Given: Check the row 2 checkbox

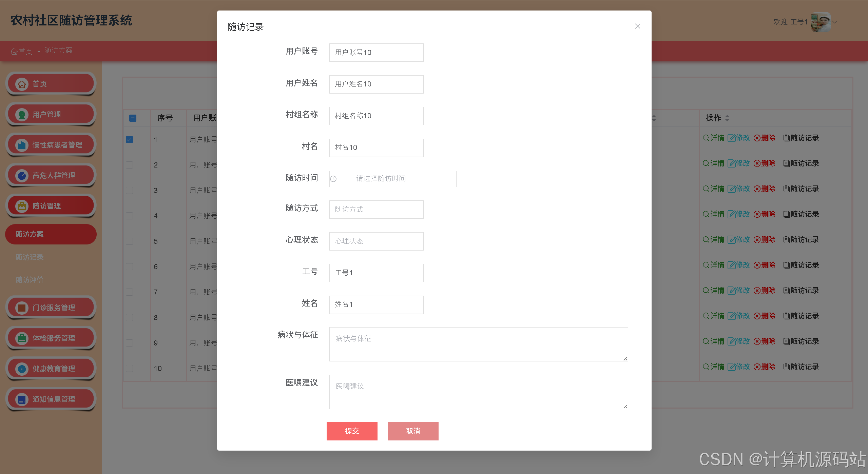Looking at the screenshot, I should pos(129,165).
